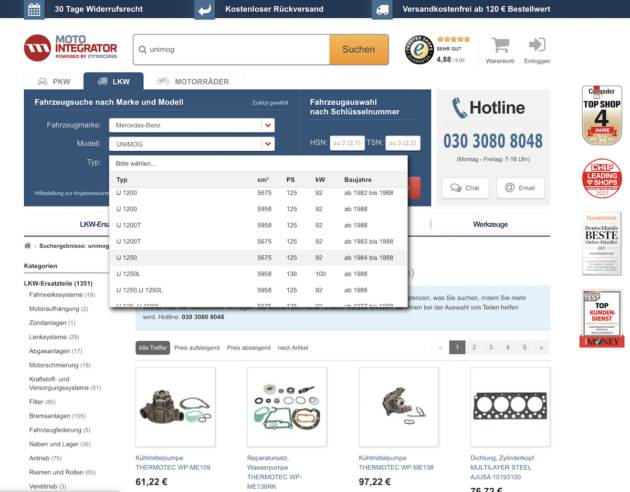Open the Trusted Shops rating badge
The height and width of the screenshot is (492, 630).
[419, 49]
